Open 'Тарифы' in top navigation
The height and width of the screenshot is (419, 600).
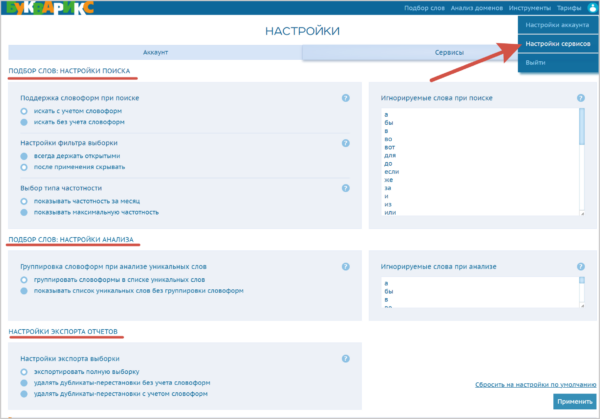569,8
